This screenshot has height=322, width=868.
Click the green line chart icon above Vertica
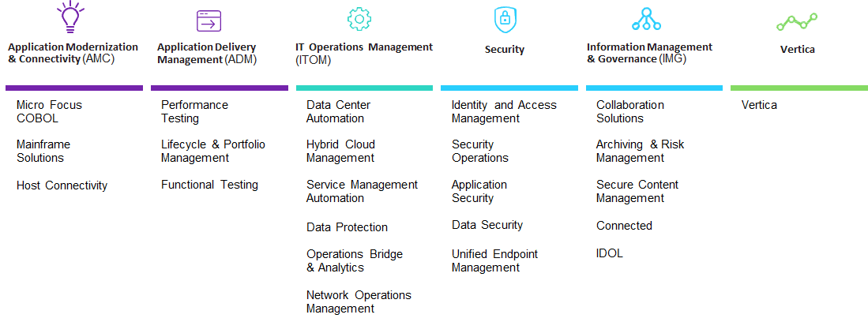(x=797, y=21)
